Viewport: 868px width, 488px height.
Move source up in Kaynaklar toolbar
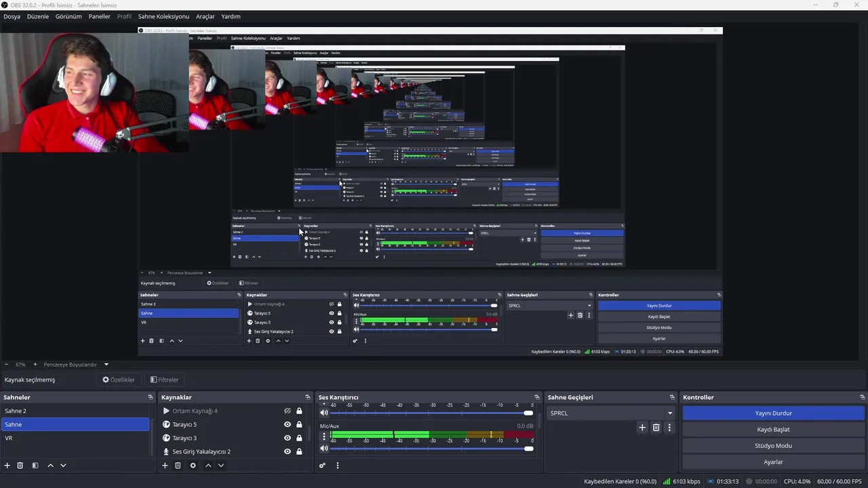(x=208, y=466)
